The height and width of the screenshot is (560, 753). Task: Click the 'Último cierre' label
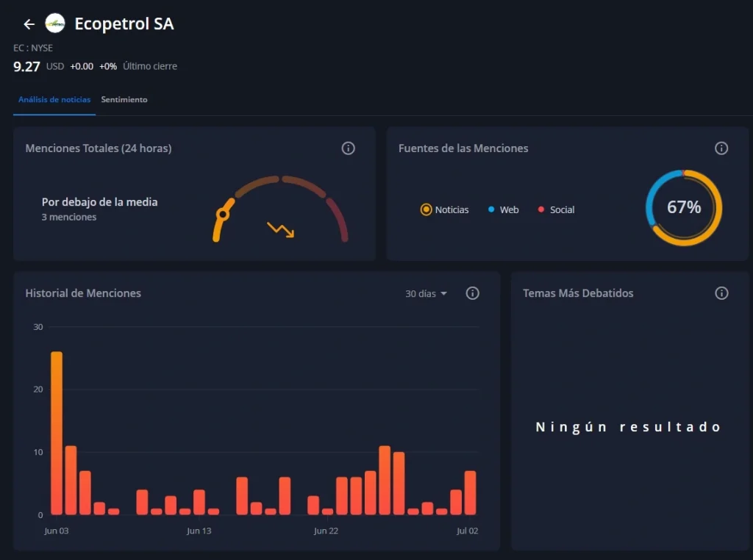coord(150,66)
